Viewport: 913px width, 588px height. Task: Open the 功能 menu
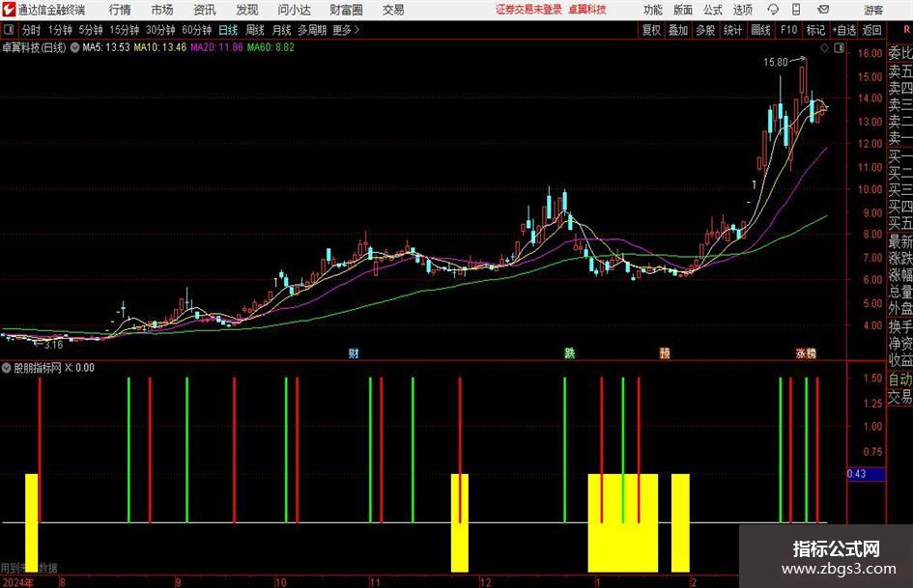click(653, 10)
